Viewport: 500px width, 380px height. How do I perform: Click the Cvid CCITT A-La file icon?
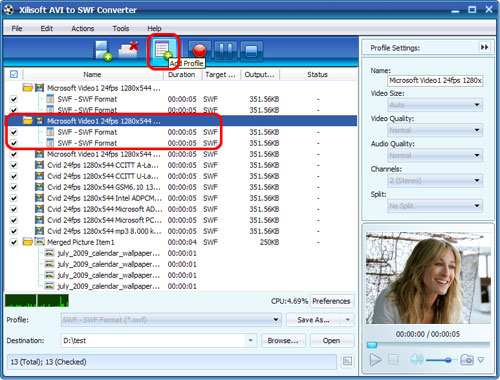click(39, 165)
